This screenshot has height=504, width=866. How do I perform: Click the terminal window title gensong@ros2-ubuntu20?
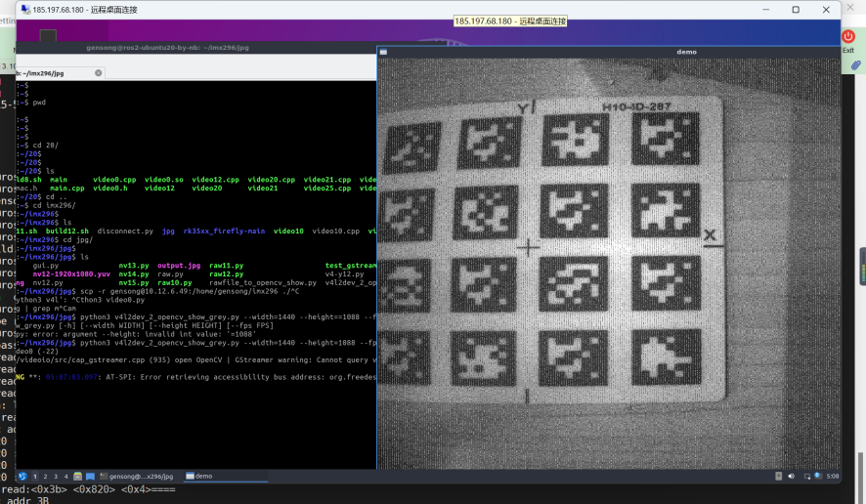coord(167,48)
